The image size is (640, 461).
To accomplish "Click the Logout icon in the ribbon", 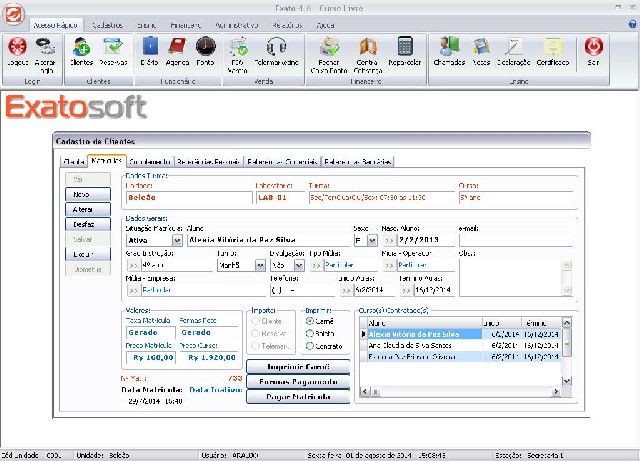I will (18, 46).
